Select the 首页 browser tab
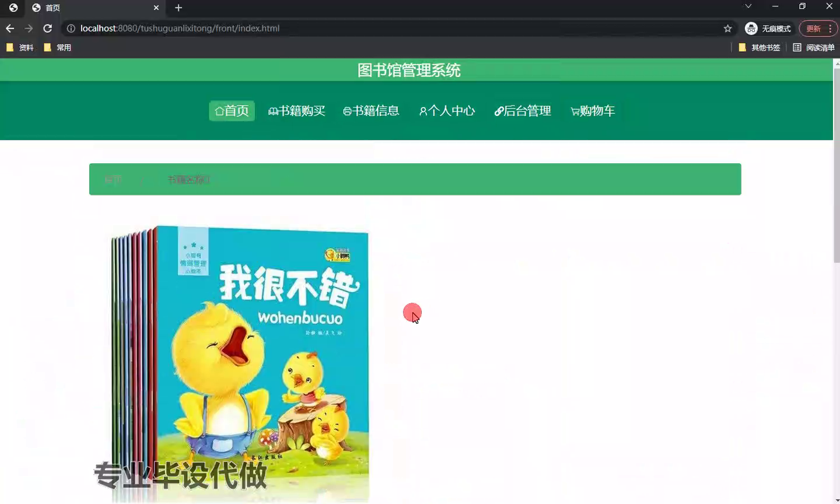The width and height of the screenshot is (840, 504). click(96, 8)
